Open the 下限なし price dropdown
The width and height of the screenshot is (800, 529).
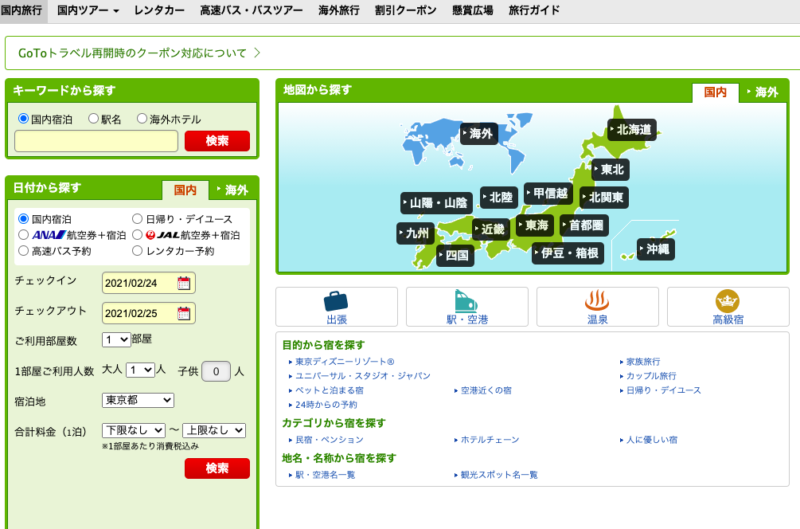coord(134,430)
